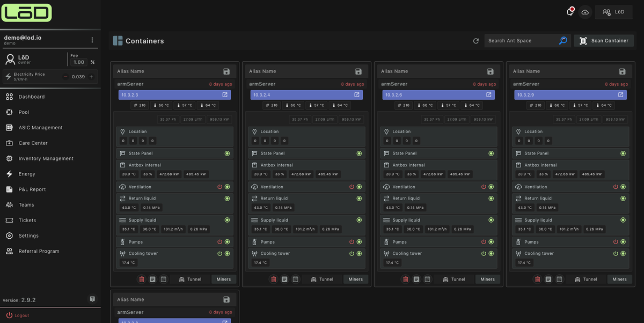Open calendar icon for container 10.3.2.4
This screenshot has height=323, width=644.
pyautogui.click(x=296, y=279)
